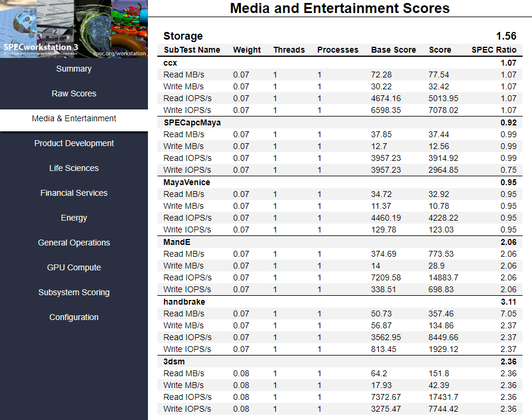Click the Base Score column header
This screenshot has width=532, height=420.
[x=394, y=50]
